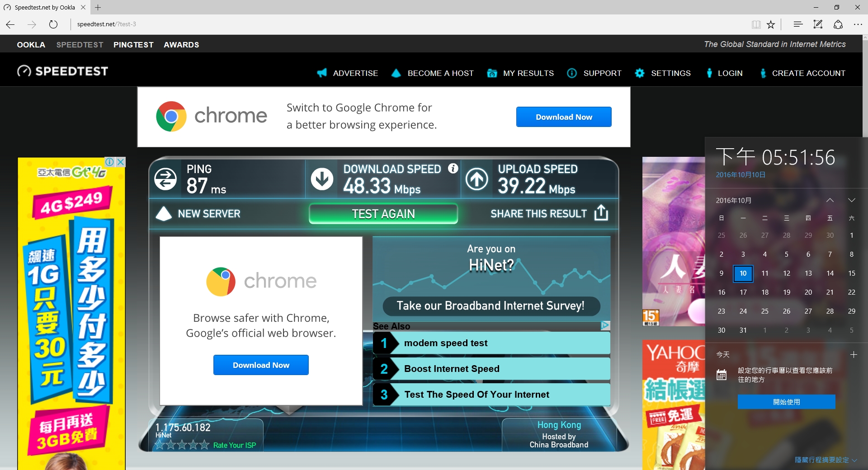Click the AdChoices icon beside See Also

pyautogui.click(x=605, y=325)
